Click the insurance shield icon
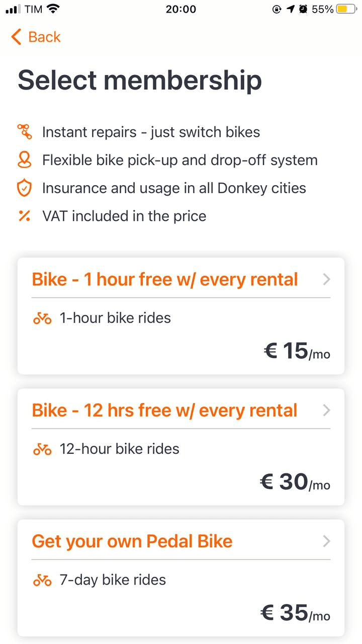 pyautogui.click(x=24, y=189)
